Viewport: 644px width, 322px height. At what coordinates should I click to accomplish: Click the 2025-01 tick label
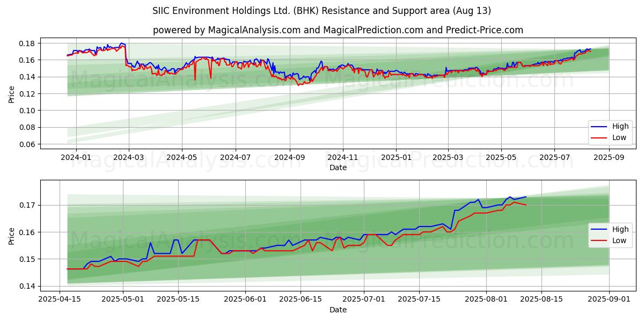[397, 157]
